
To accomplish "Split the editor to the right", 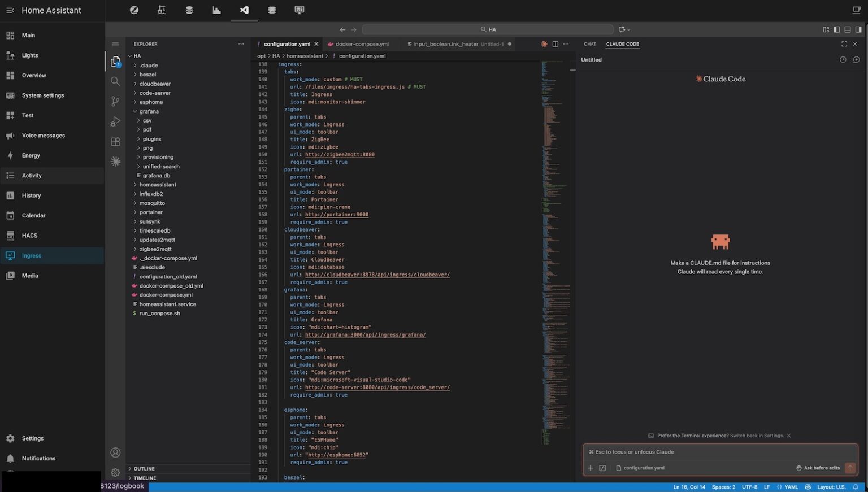I will [555, 44].
